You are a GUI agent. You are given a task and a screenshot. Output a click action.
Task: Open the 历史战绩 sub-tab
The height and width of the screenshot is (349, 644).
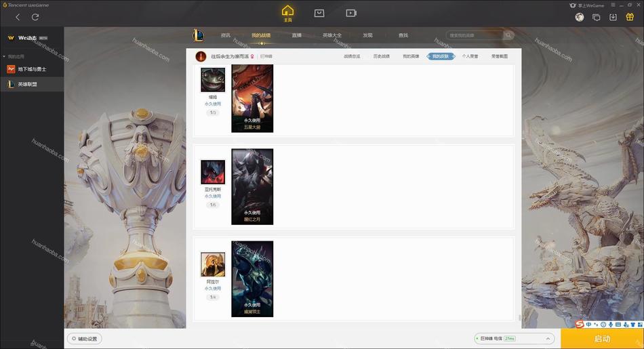[x=382, y=56]
